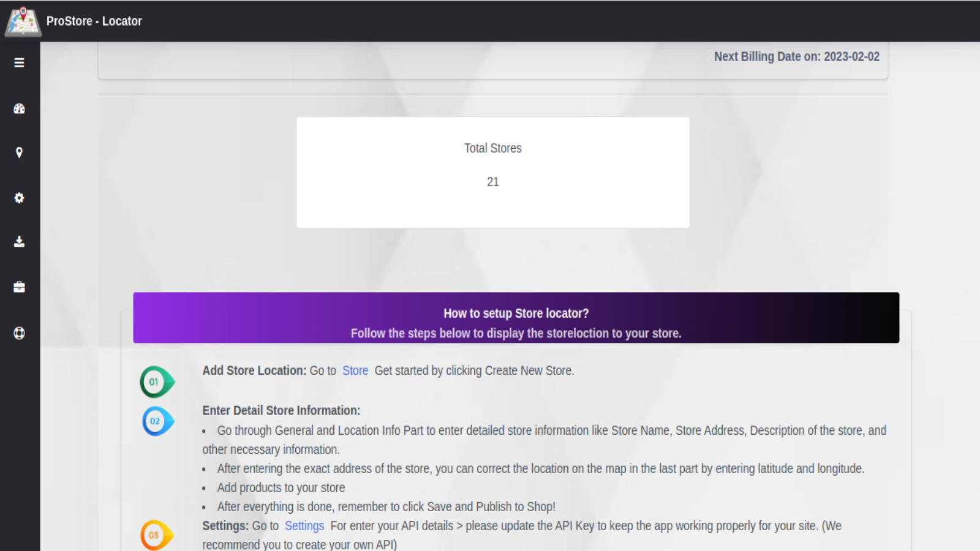980x551 pixels.
Task: Open the settings gear icon in sidebar
Action: [x=19, y=198]
